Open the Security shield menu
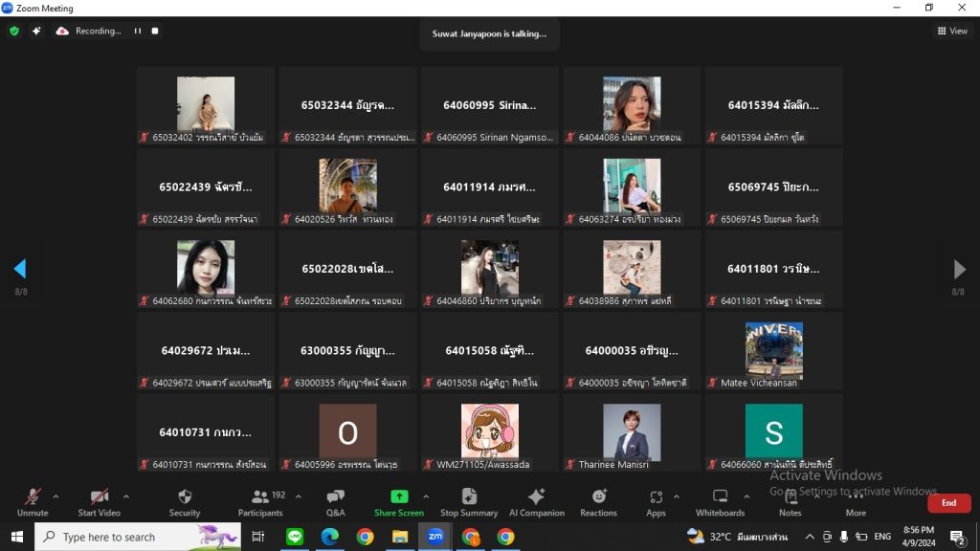 (185, 503)
